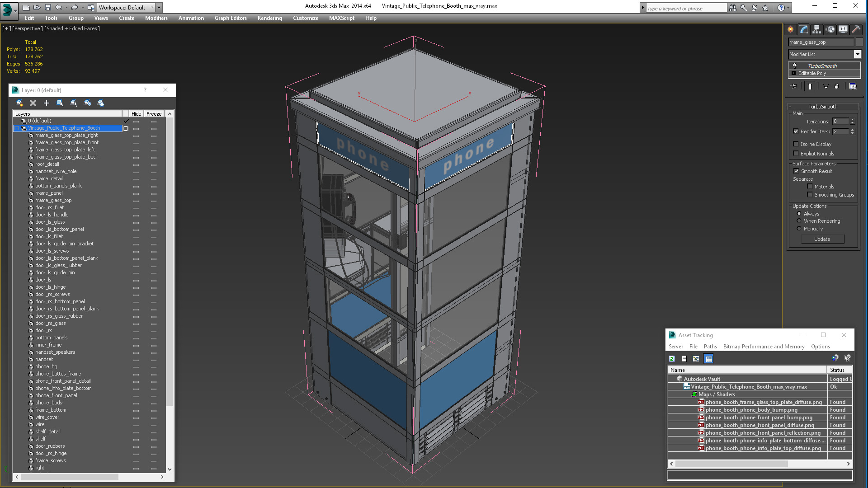Open Subscription Center key icon
868x488 pixels.
tap(743, 8)
